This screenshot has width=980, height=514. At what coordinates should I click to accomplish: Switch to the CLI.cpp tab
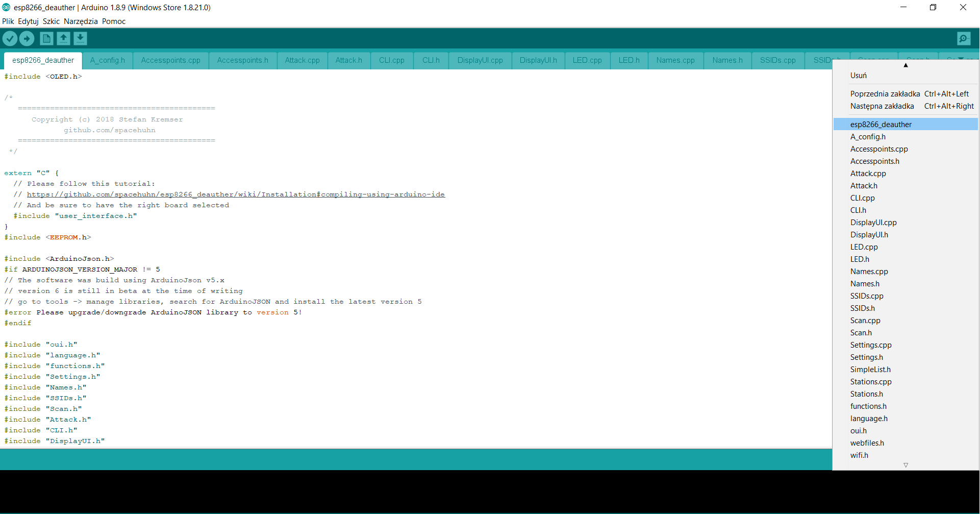[392, 60]
